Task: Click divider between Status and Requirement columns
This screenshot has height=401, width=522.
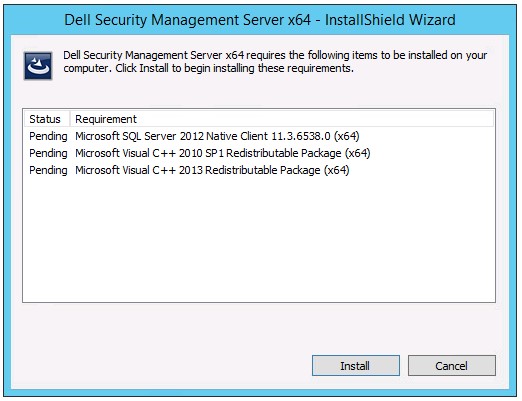Action: click(x=70, y=119)
